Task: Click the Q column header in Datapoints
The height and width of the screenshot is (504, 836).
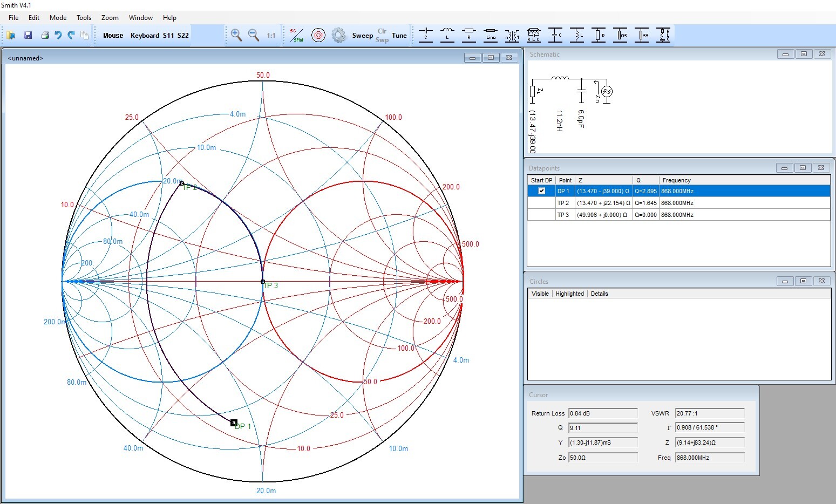Action: (646, 180)
